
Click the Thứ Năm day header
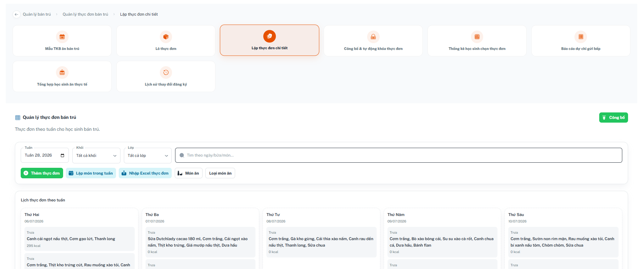point(396,215)
